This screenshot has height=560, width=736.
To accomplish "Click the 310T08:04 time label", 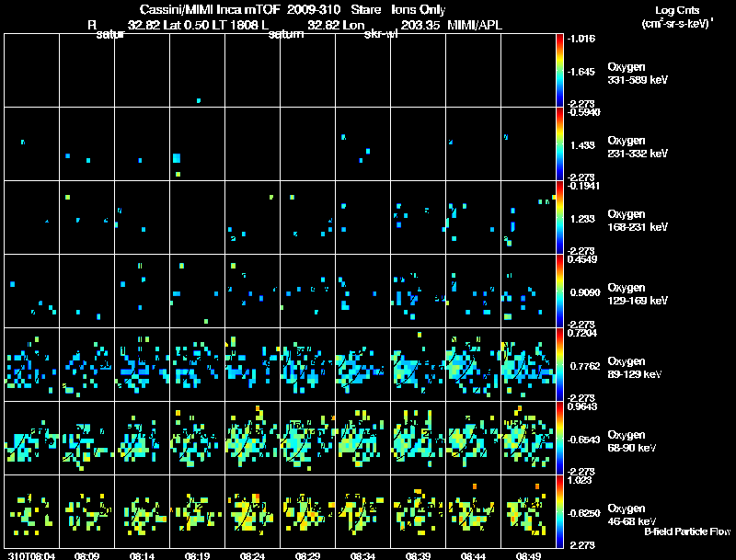I will point(31,555).
